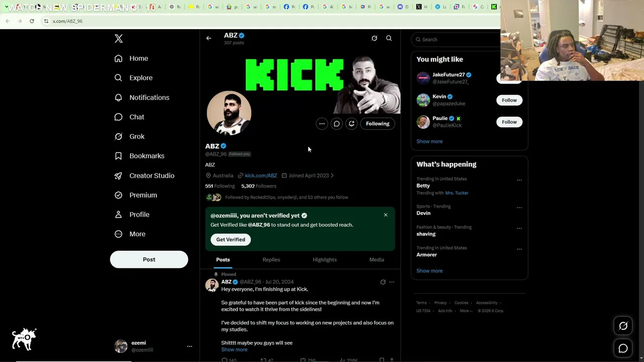Open the Mrs. Tucker trending link

[457, 193]
